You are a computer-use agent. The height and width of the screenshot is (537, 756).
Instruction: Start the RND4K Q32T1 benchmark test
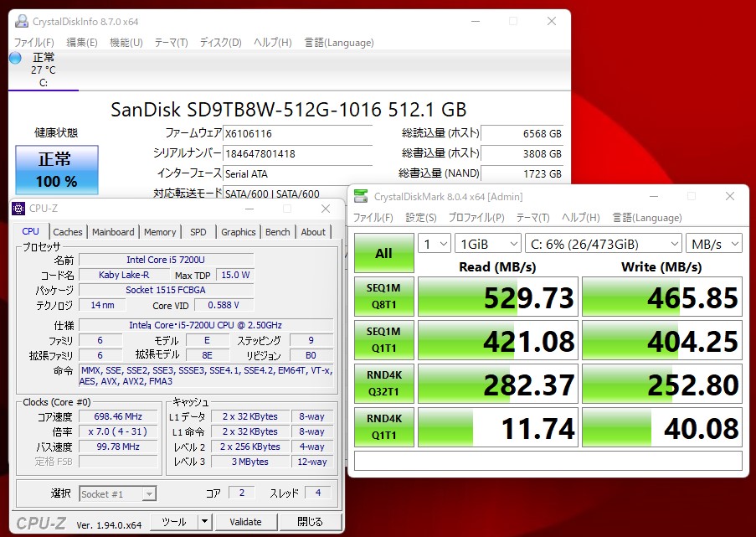(x=383, y=383)
